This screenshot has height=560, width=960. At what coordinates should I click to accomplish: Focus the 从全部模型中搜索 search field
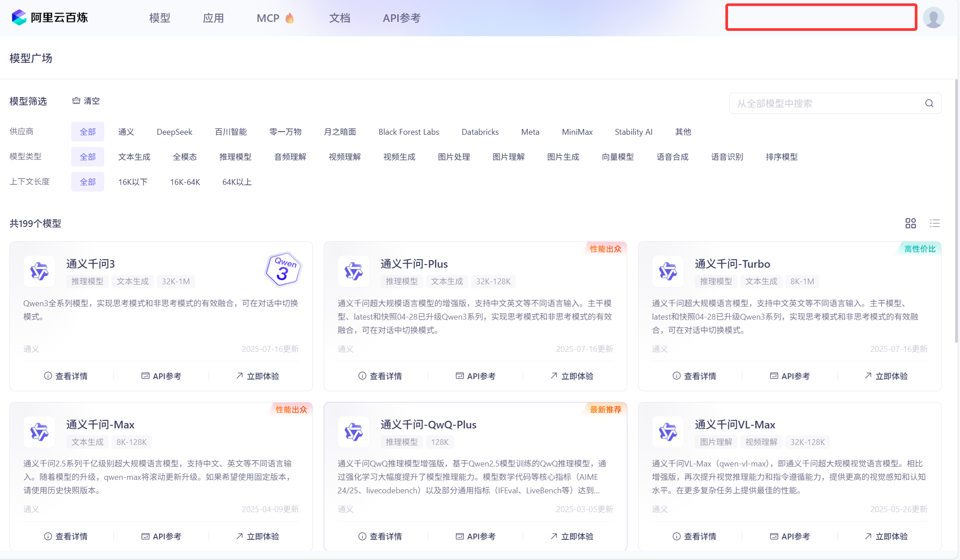(835, 103)
